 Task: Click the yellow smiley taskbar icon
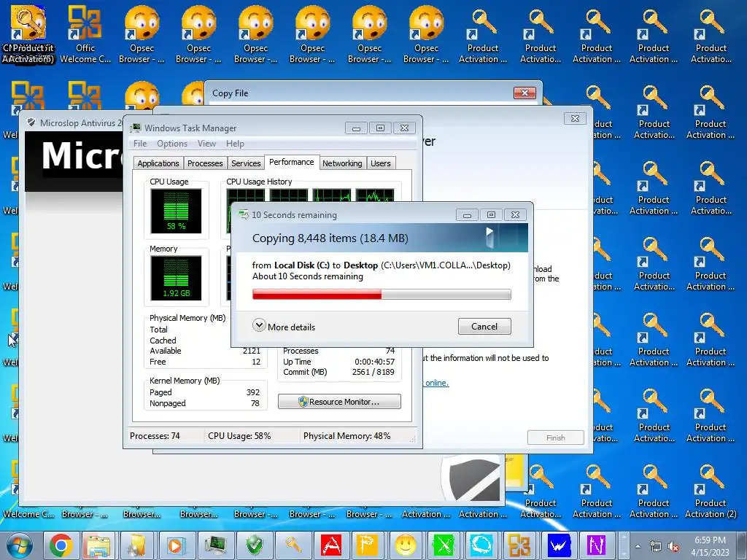click(x=406, y=545)
